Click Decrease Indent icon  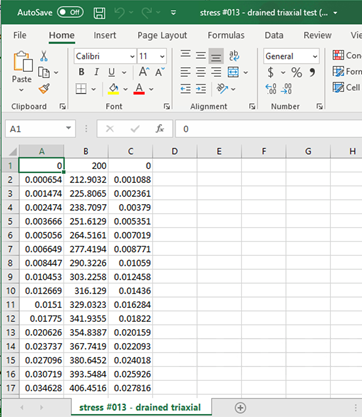(185, 89)
